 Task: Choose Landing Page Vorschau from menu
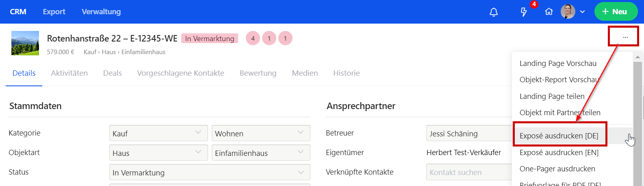(558, 63)
